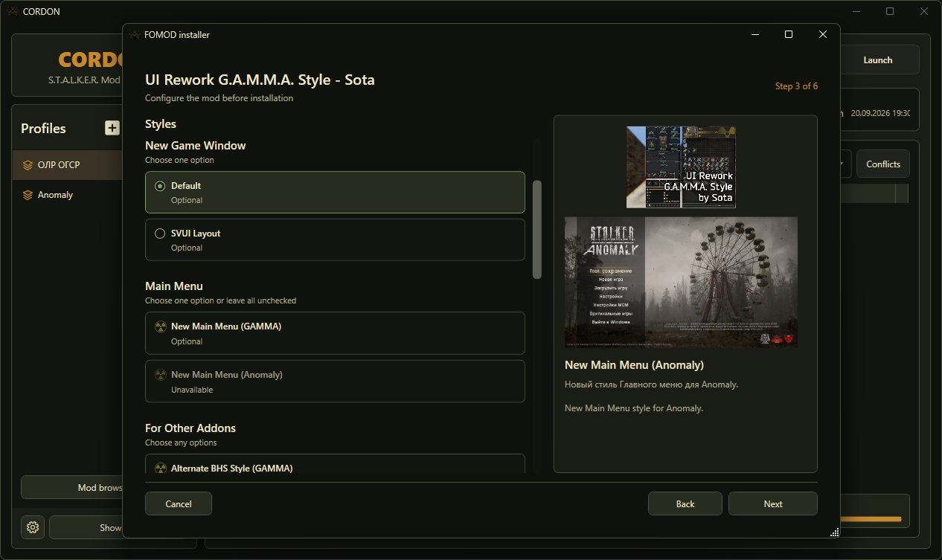This screenshot has height=560, width=942.
Task: Open the dropdown left of Conflicts
Action: 846,164
